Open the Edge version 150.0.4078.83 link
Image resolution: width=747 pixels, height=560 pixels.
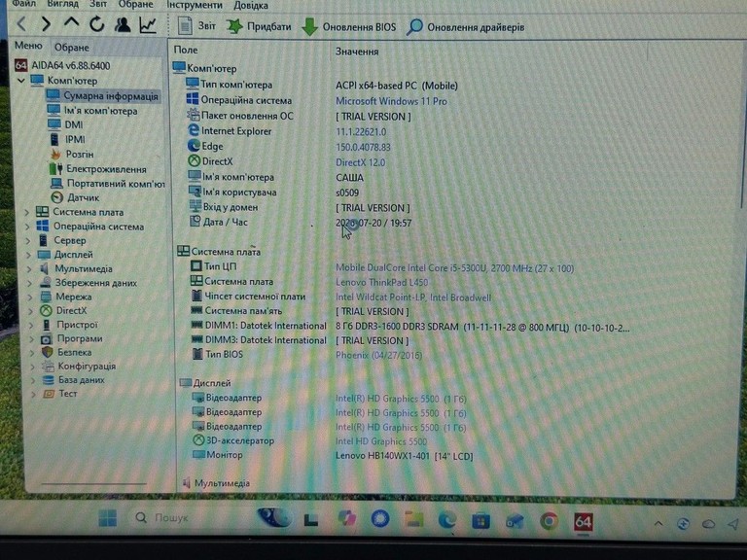click(363, 147)
